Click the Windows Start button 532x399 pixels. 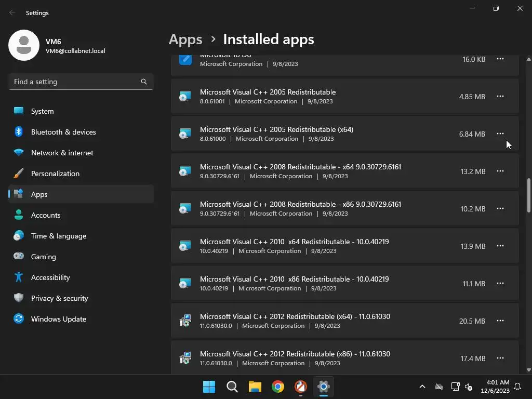click(x=209, y=387)
